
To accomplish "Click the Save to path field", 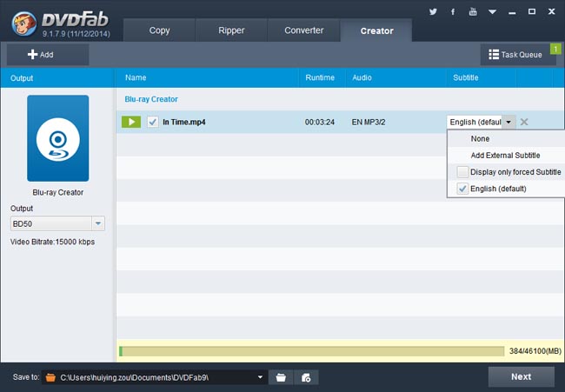I will [x=154, y=377].
